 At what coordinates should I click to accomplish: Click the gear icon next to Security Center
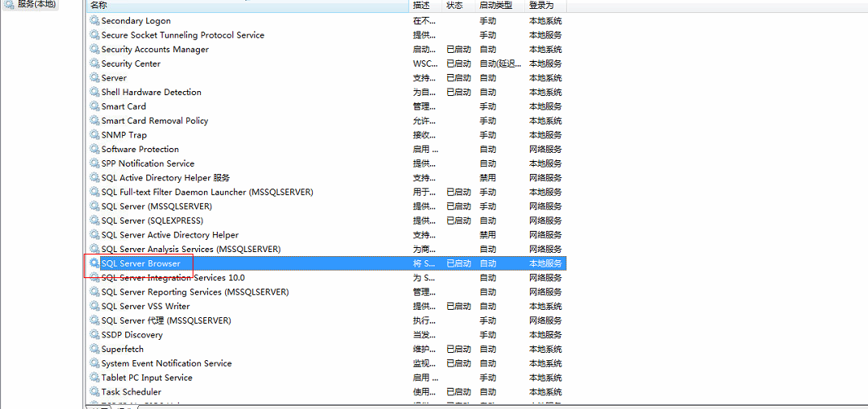point(94,63)
